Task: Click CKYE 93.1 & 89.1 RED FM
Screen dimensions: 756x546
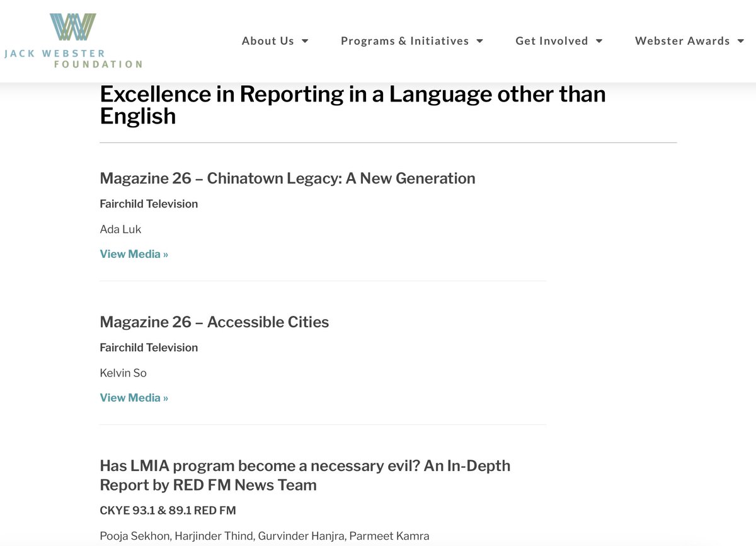Action: [168, 510]
